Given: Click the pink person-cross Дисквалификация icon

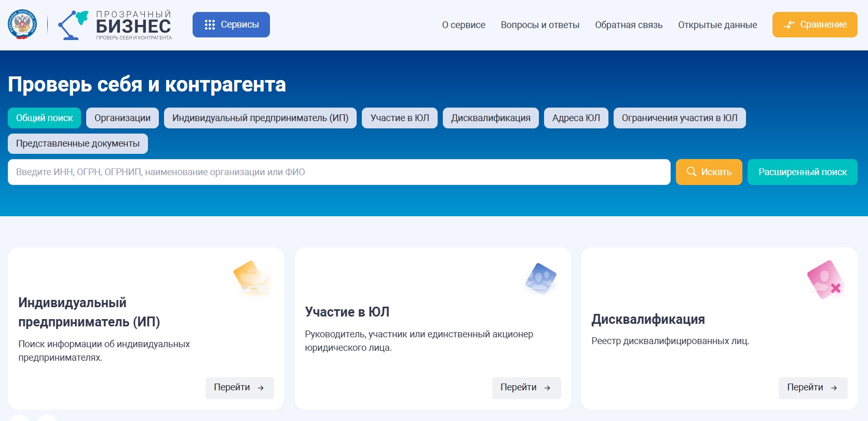Looking at the screenshot, I should [x=825, y=280].
